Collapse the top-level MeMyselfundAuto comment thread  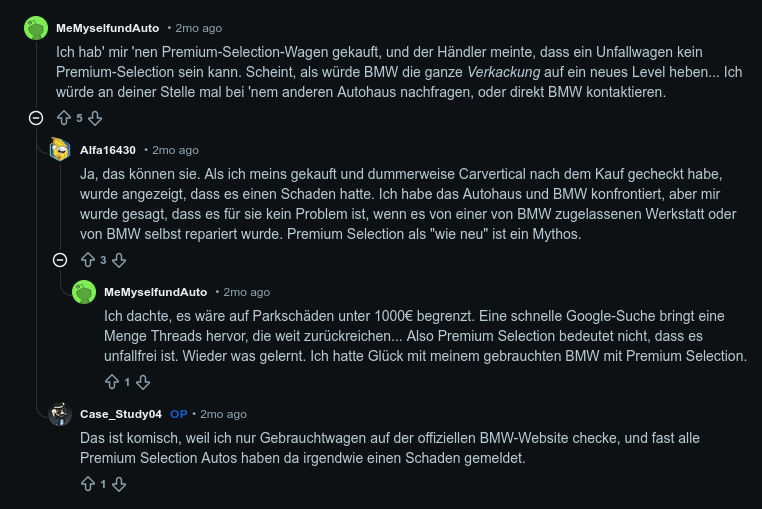click(x=36, y=118)
